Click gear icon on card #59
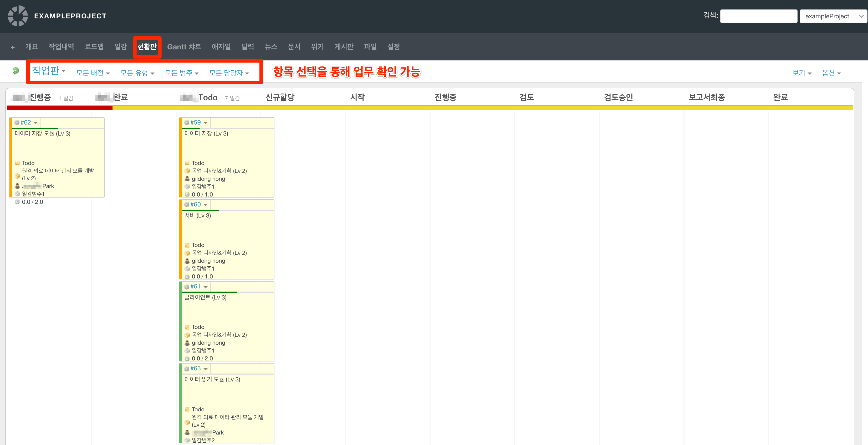Image resolution: width=868 pixels, height=445 pixels. (187, 122)
